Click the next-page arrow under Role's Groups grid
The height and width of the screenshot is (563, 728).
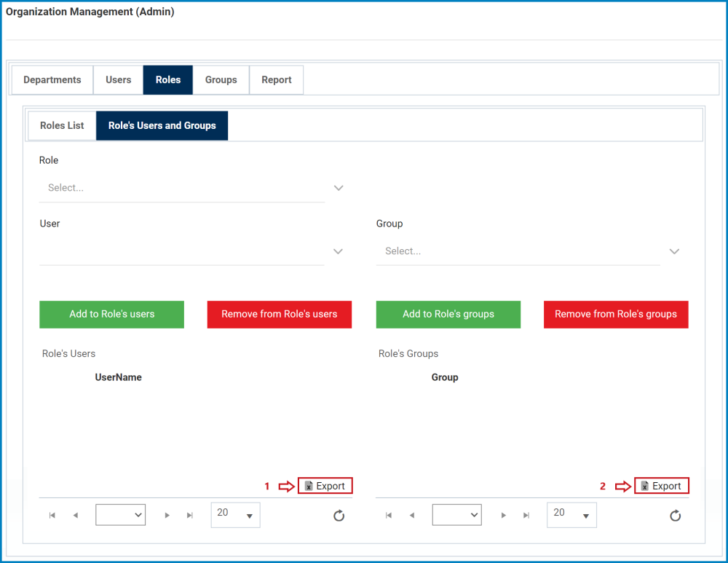(504, 515)
